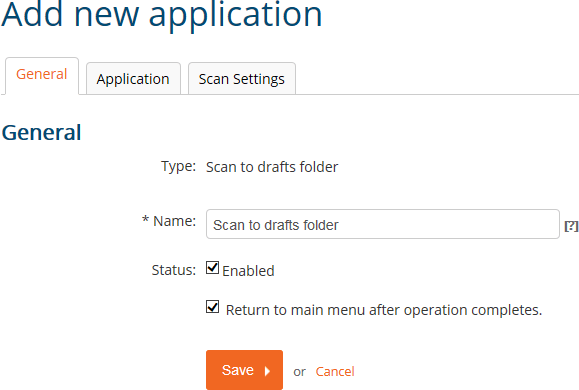Screen dimensions: 579x390
Task: Click the 'or' text beside Save
Action: 299,372
